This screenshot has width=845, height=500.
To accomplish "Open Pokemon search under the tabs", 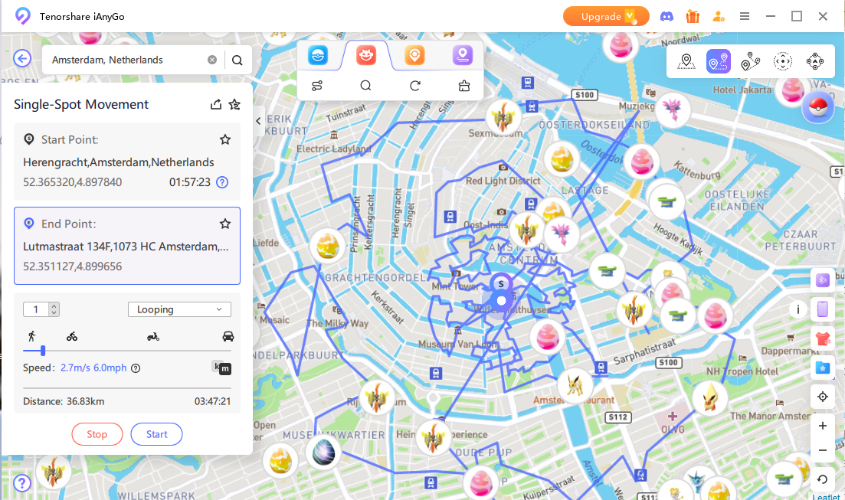I will [x=365, y=86].
